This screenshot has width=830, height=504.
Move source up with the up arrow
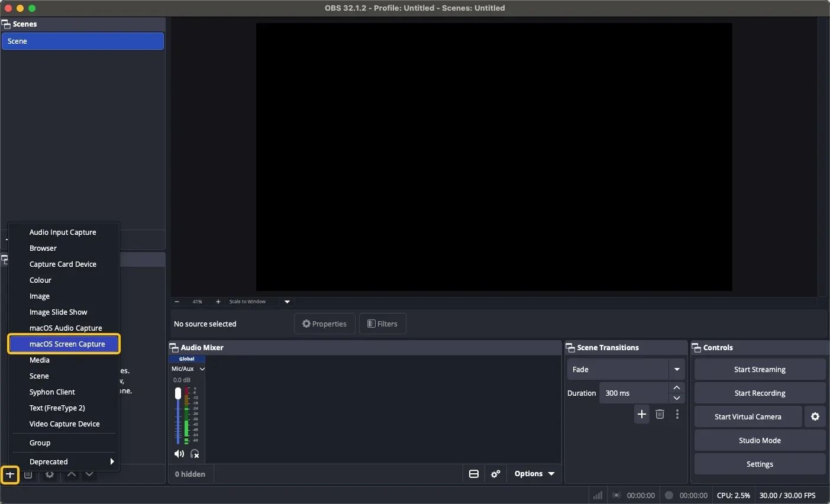pos(71,475)
